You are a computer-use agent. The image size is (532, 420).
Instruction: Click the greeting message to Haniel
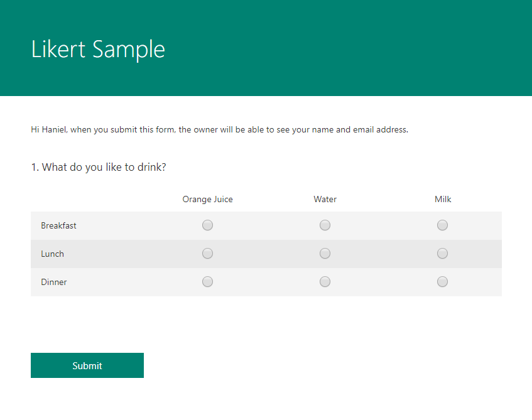(x=219, y=129)
